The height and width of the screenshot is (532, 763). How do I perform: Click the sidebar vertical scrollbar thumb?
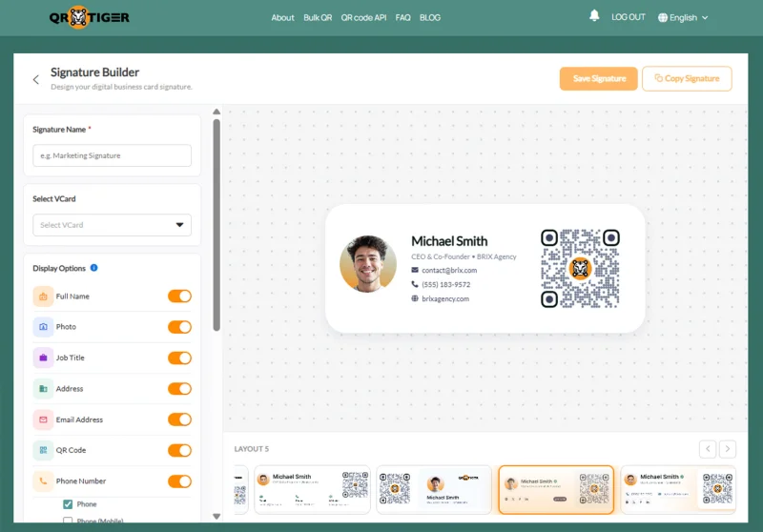pos(217,225)
